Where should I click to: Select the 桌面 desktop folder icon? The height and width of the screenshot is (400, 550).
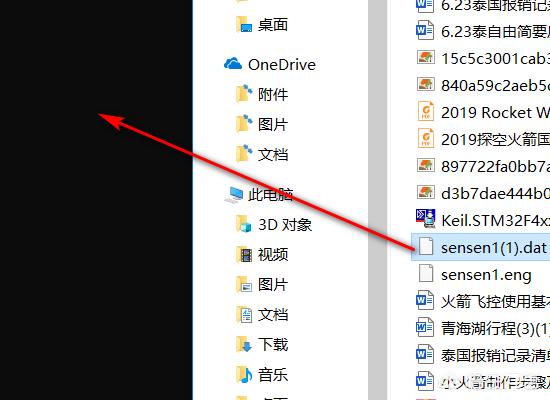coord(244,25)
